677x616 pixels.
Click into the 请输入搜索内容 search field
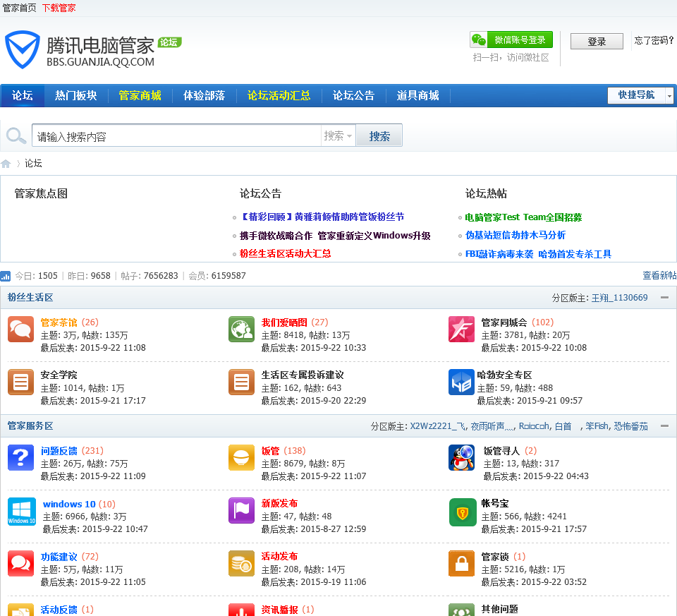[x=176, y=135]
